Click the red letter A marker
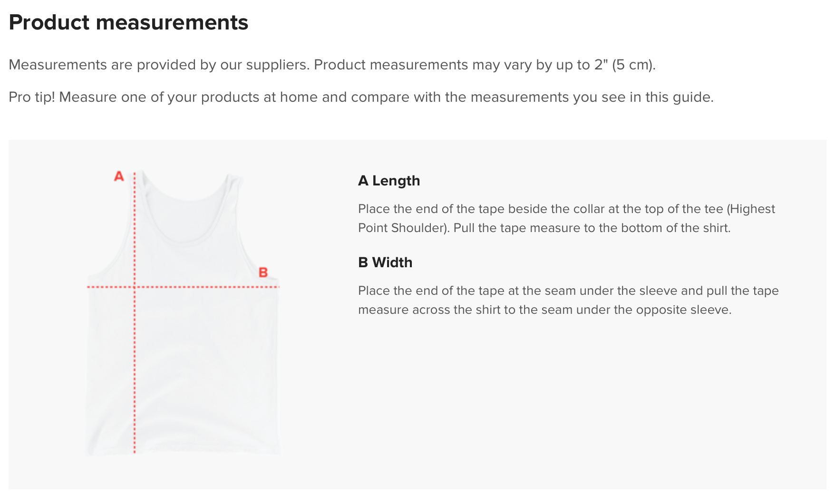836x504 pixels. 119,176
